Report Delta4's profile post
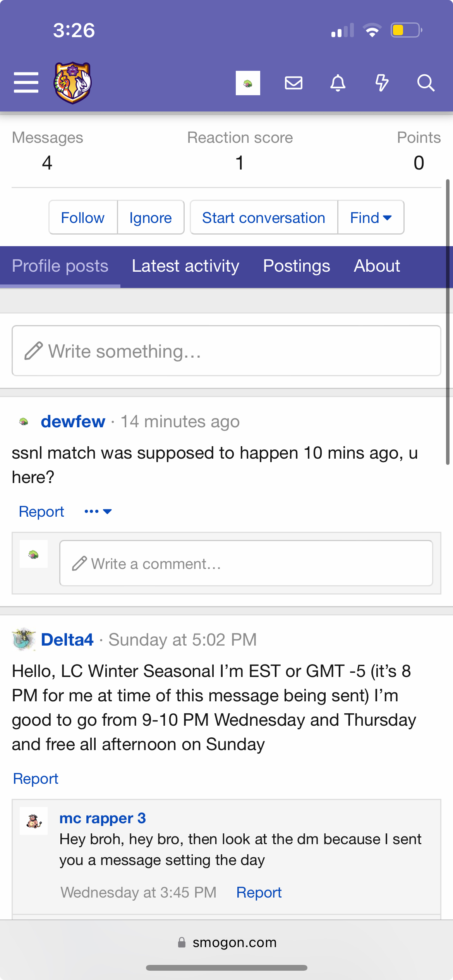 36,779
